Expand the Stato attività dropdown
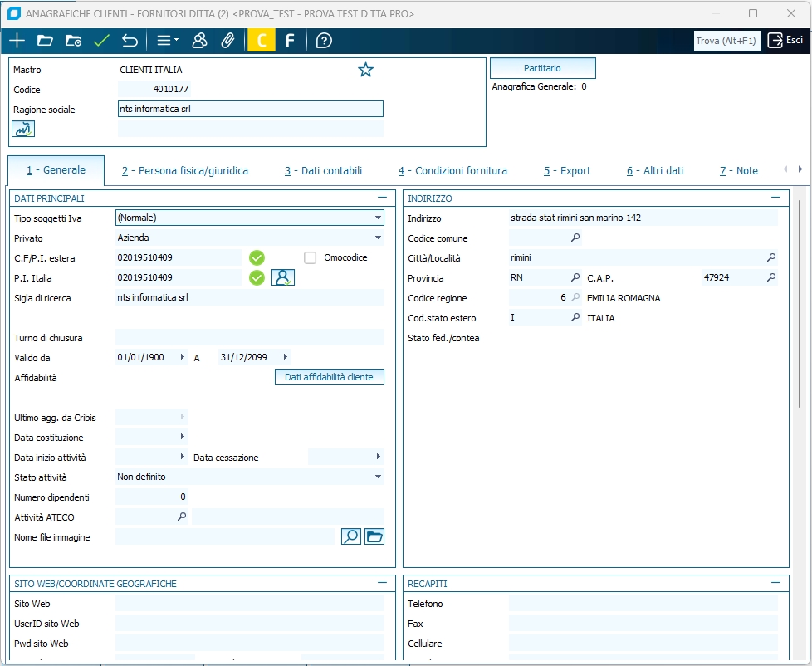 tap(379, 477)
